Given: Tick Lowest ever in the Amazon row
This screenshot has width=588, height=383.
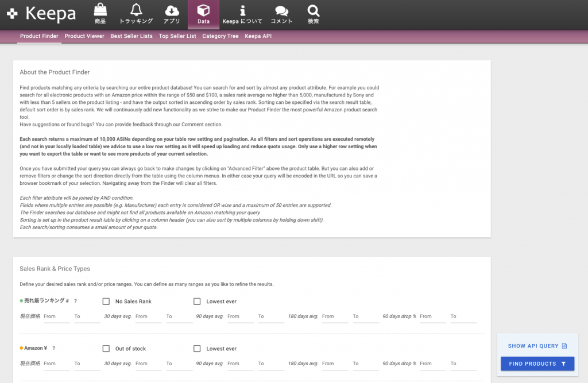Looking at the screenshot, I should (197, 349).
